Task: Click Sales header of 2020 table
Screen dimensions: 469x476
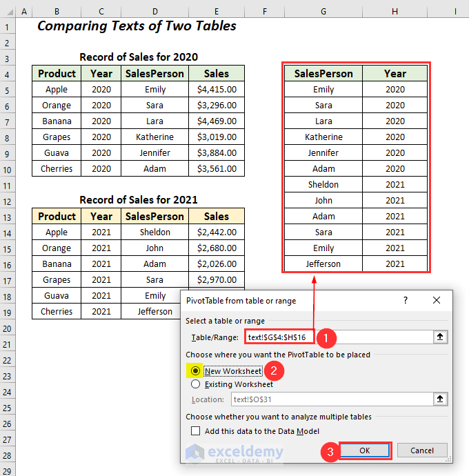Action: [x=217, y=73]
